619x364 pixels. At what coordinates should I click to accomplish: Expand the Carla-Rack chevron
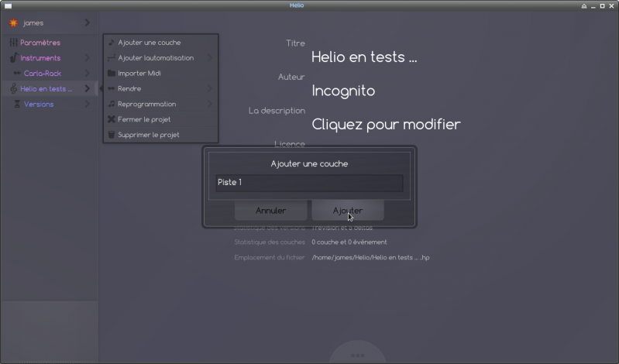[x=88, y=73]
